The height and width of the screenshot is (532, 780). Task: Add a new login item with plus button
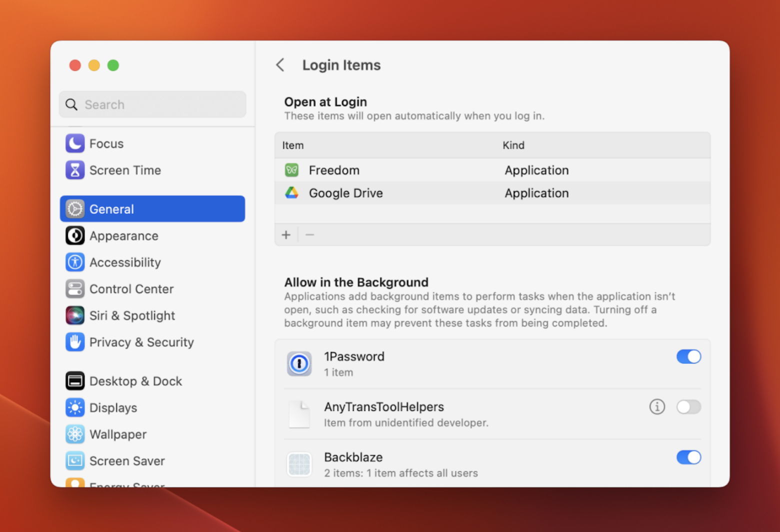click(286, 234)
